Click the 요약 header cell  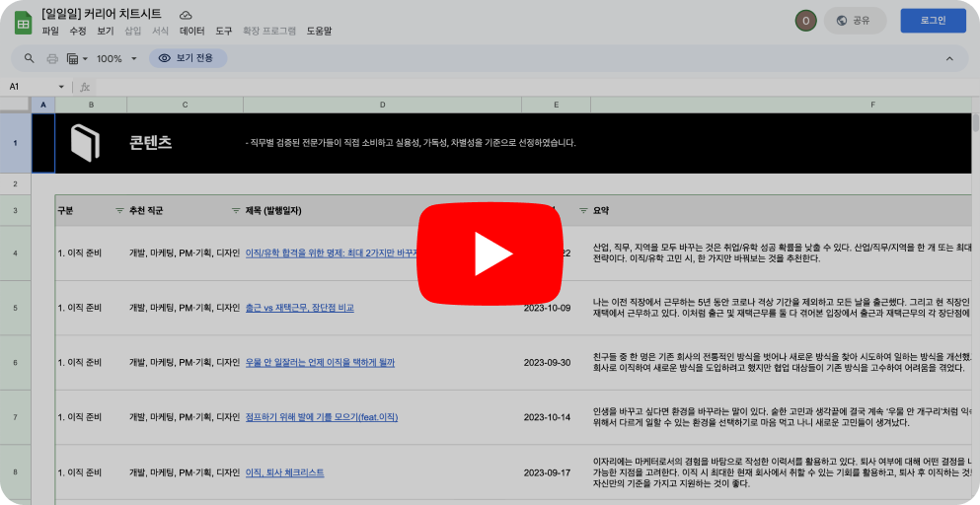601,211
